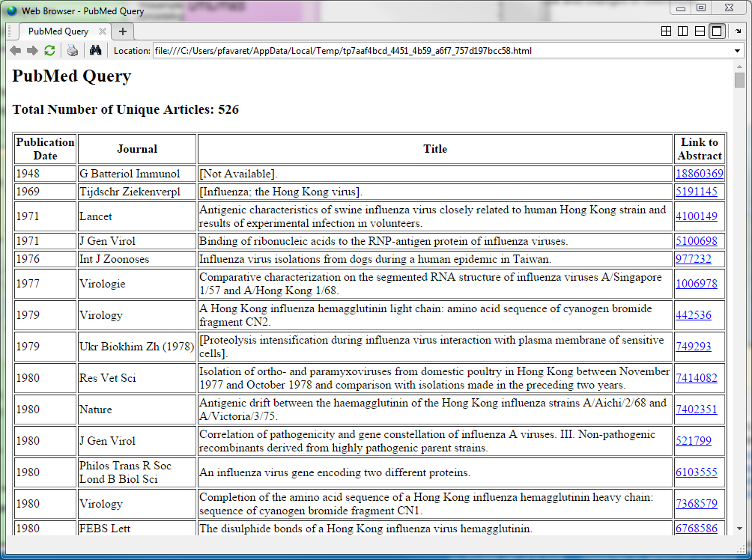Click Philos Trans R Soc Lond cell
Screen dimensions: 752x560
point(136,472)
